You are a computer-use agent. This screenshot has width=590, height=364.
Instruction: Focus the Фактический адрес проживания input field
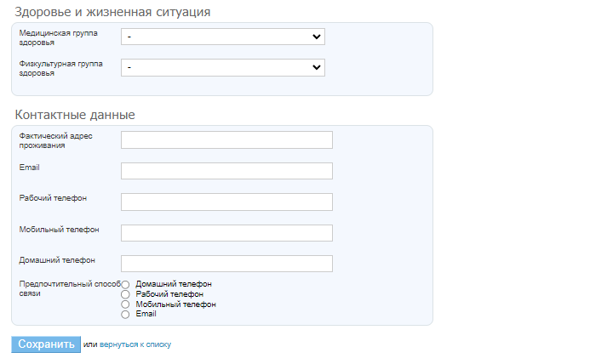(x=226, y=140)
